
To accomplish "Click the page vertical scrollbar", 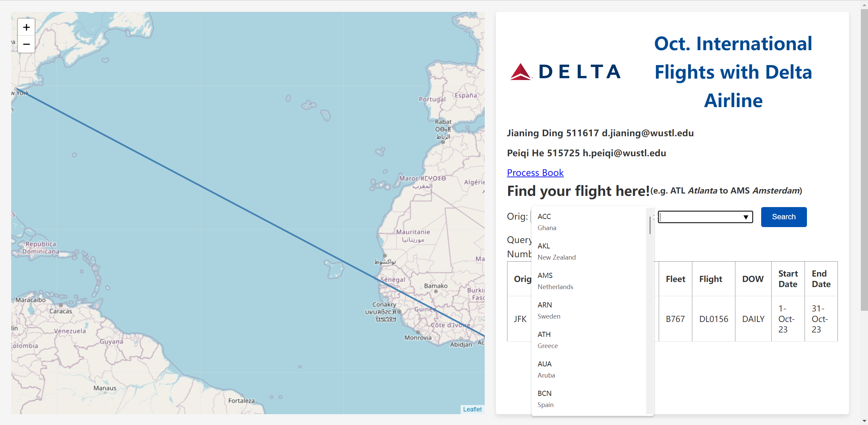I will tap(864, 159).
